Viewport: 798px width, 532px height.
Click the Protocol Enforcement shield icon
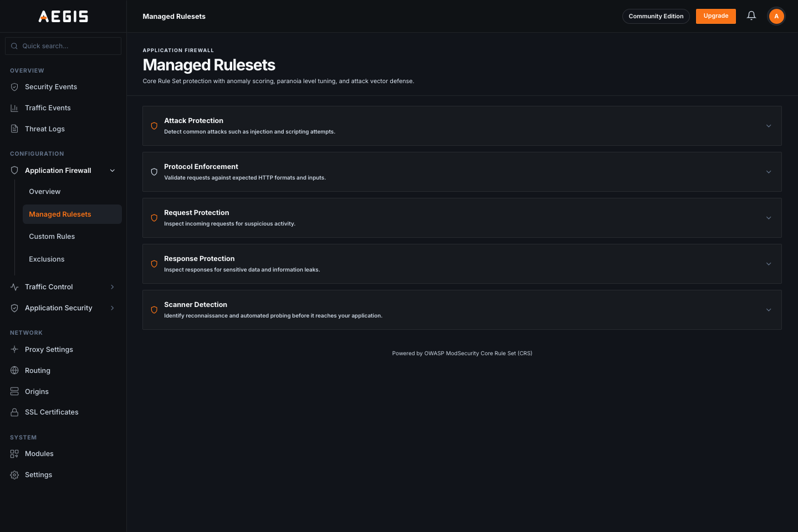(154, 172)
